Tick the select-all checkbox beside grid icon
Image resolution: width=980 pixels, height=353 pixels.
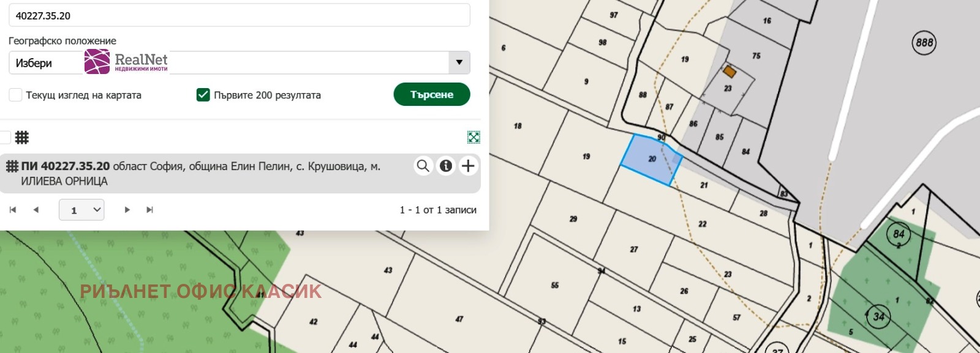point(5,137)
